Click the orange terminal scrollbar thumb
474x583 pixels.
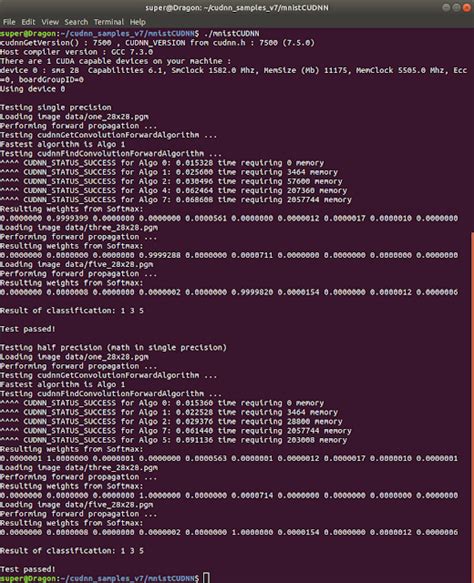click(x=472, y=407)
